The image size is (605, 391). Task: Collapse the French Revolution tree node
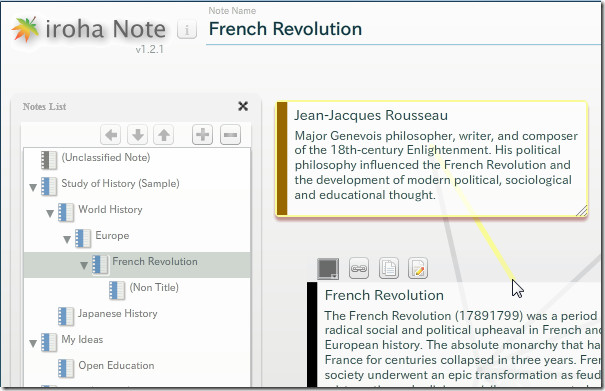(x=84, y=266)
